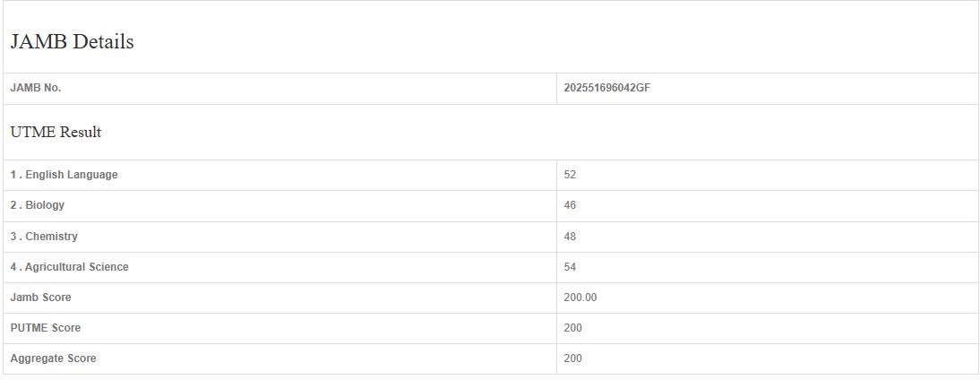The height and width of the screenshot is (380, 980).
Task: Select the Agricultural Science score 54
Action: (570, 267)
